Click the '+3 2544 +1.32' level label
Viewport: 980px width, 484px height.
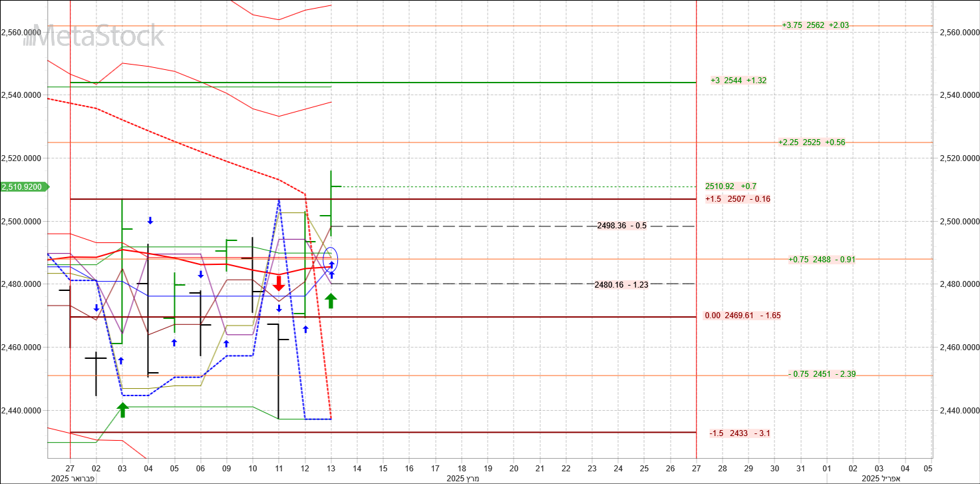coord(738,81)
